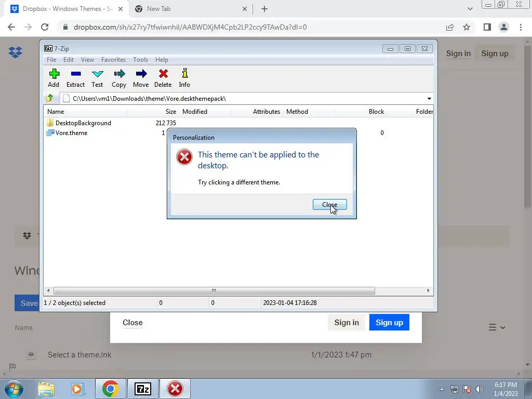The image size is (532, 399).
Task: Sort file list by Modified column
Action: [205, 111]
